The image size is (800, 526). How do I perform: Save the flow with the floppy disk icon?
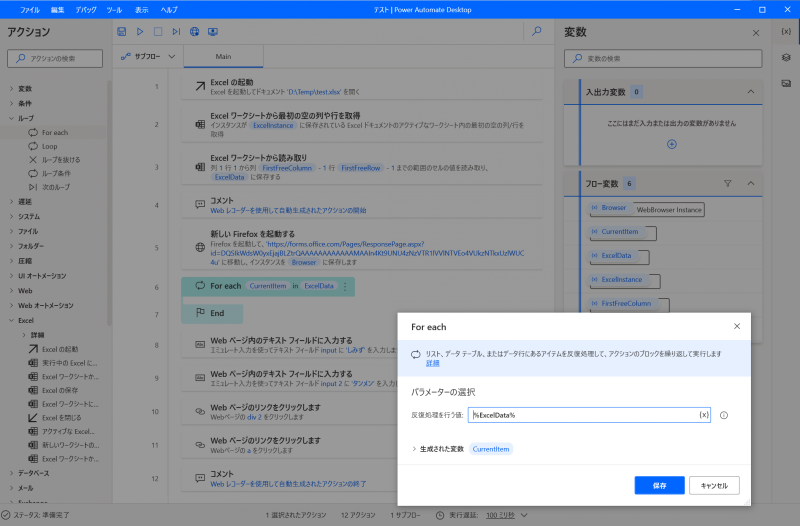tap(121, 32)
